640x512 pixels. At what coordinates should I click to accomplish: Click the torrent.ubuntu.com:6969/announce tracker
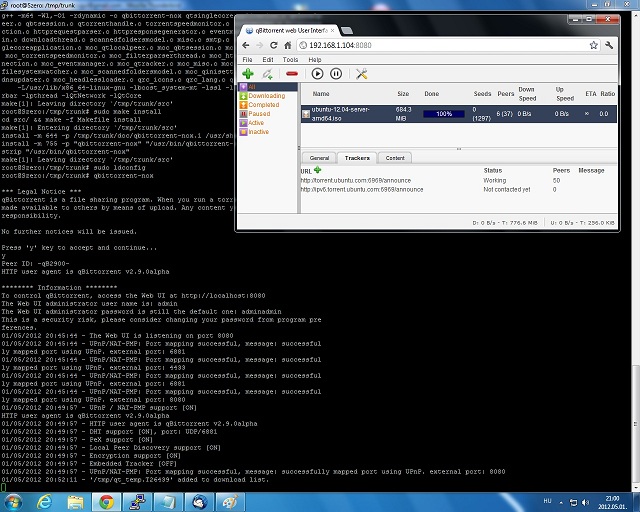tap(356, 180)
